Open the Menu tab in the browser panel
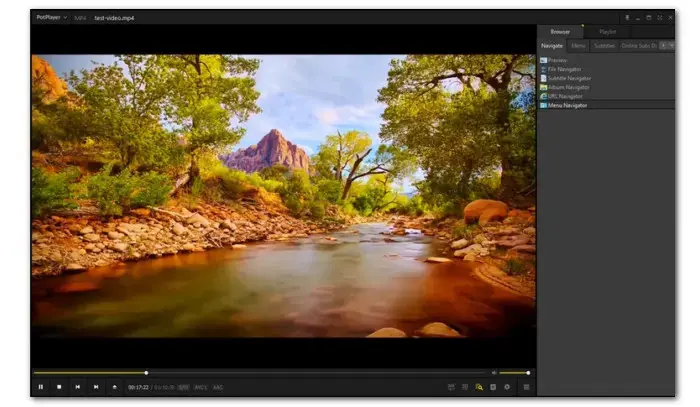The height and width of the screenshot is (407, 700). [x=579, y=45]
